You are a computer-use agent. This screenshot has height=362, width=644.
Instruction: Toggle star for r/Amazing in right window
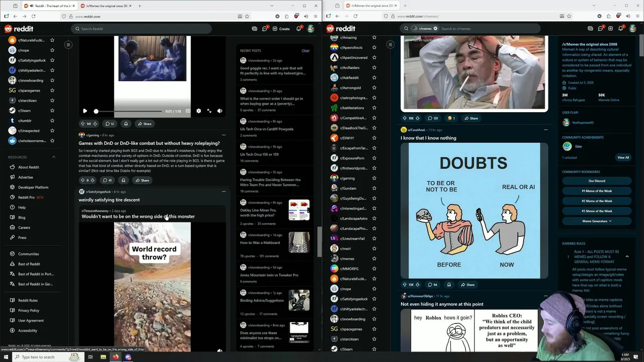(374, 38)
